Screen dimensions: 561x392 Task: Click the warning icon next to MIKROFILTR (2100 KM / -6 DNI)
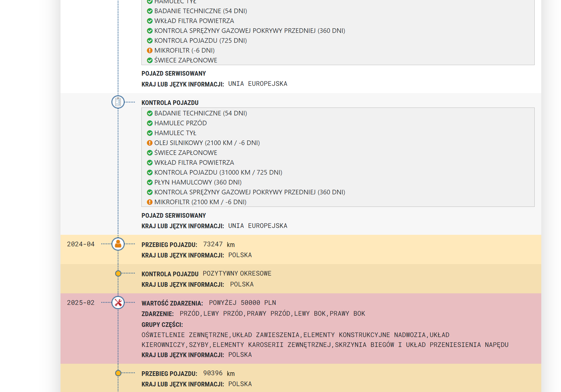click(150, 202)
